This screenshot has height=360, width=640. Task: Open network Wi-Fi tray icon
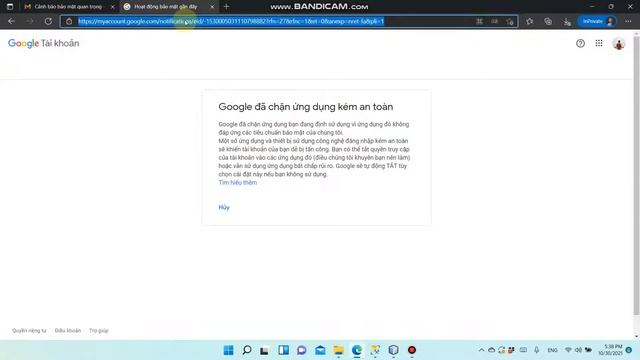coord(568,350)
